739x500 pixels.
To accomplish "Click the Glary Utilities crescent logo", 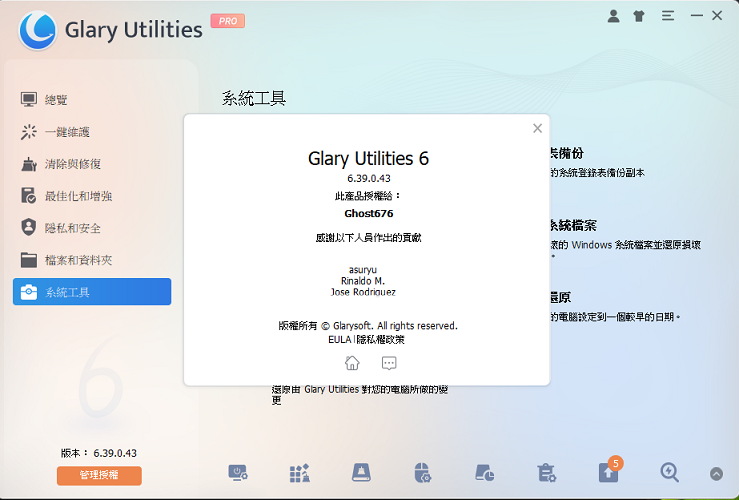I will click(x=38, y=30).
